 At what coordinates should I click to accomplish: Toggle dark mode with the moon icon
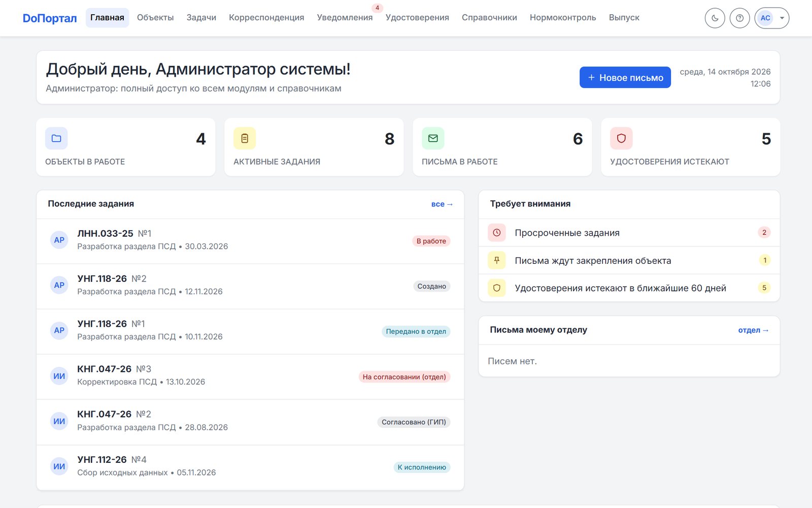click(x=715, y=18)
